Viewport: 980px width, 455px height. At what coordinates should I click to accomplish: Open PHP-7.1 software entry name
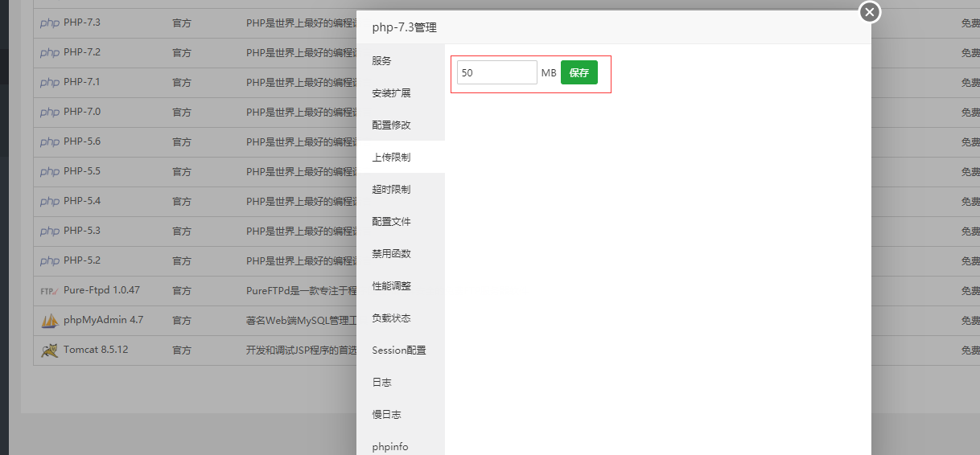point(82,82)
